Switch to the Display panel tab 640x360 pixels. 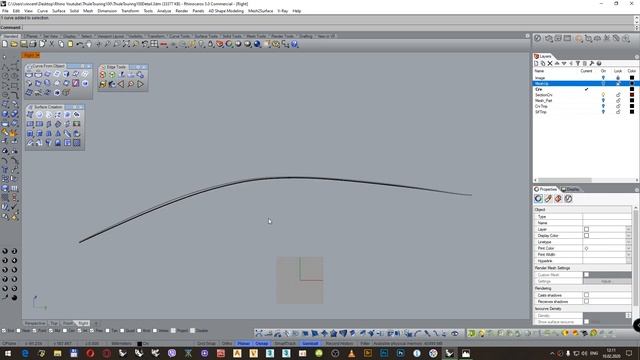(571, 189)
